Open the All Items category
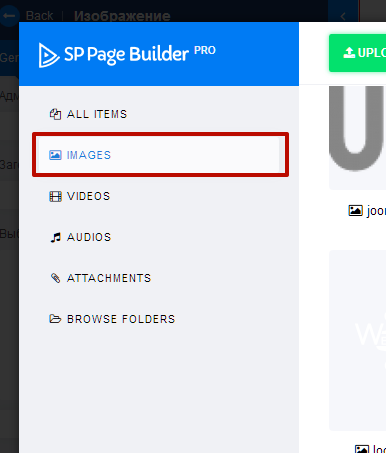The image size is (386, 453). pos(159,114)
